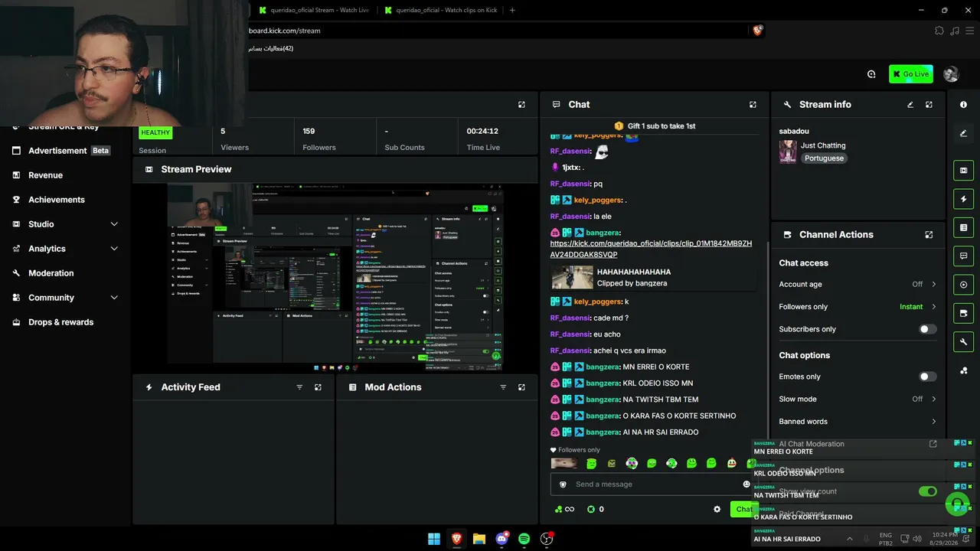Image resolution: width=980 pixels, height=551 pixels.
Task: Toggle the Activity Feed widget lightning icon
Action: 963,199
